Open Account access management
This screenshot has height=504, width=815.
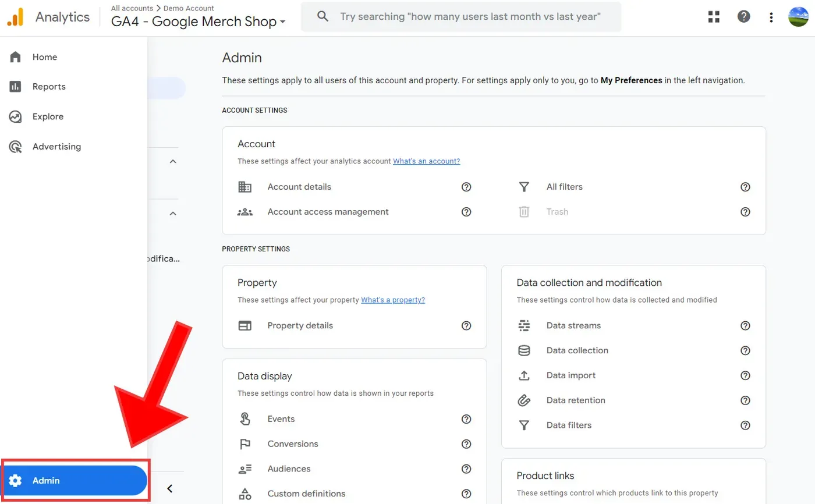pos(328,212)
